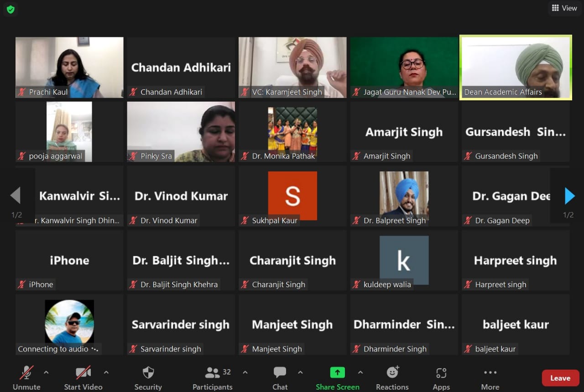Click muted mic icon of Sarvarinder singh
Image resolution: width=584 pixels, height=392 pixels.
tap(133, 349)
